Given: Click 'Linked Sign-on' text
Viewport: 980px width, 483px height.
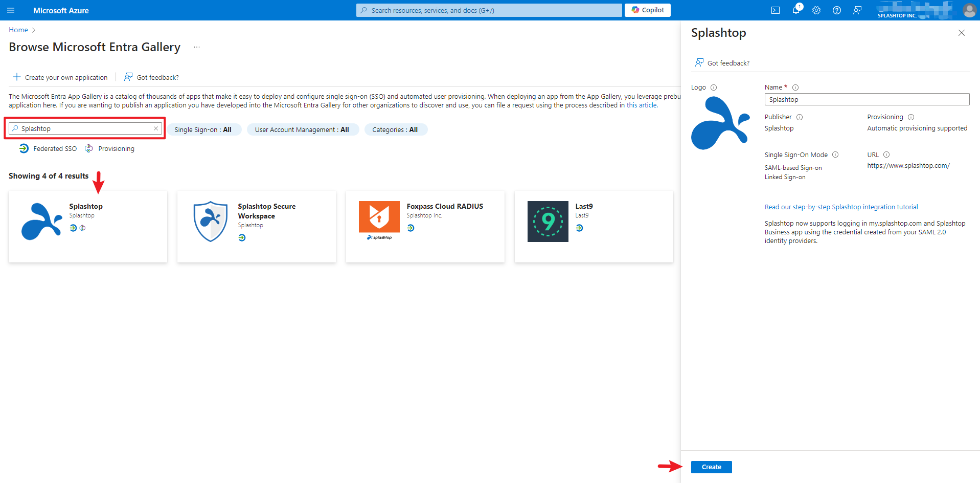Looking at the screenshot, I should [785, 177].
